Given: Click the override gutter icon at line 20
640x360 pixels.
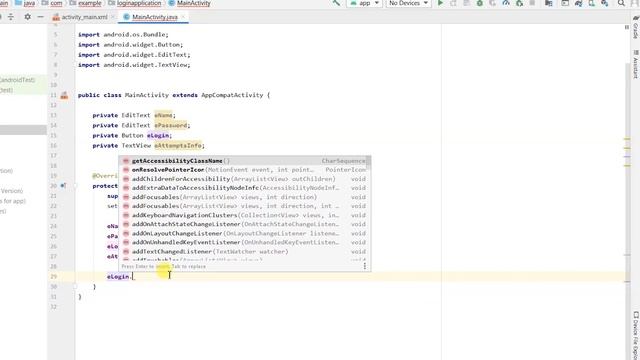Looking at the screenshot, I should [63, 186].
